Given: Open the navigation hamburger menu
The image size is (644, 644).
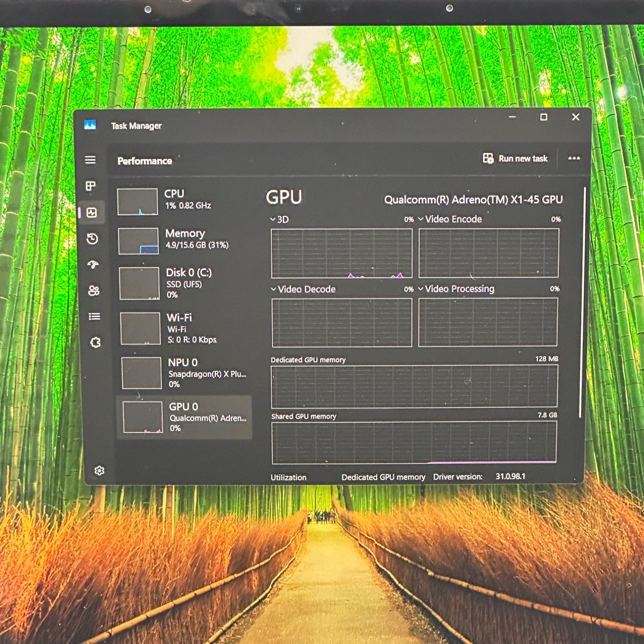Looking at the screenshot, I should [91, 160].
